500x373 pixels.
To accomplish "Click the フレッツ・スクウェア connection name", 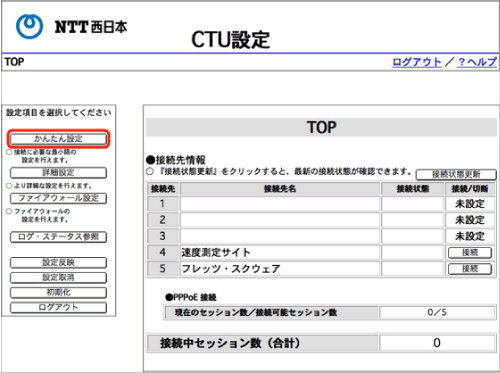I will tap(231, 269).
